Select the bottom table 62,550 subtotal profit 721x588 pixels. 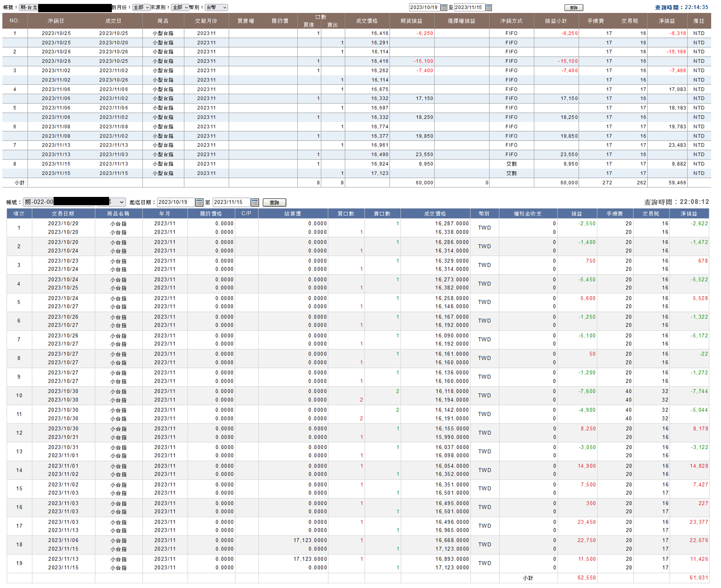[x=587, y=578]
